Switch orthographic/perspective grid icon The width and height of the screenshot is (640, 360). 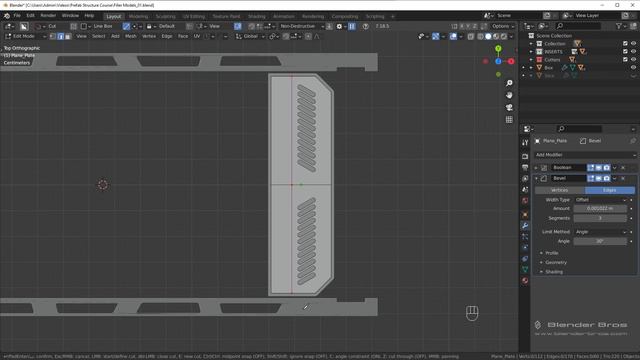(509, 120)
